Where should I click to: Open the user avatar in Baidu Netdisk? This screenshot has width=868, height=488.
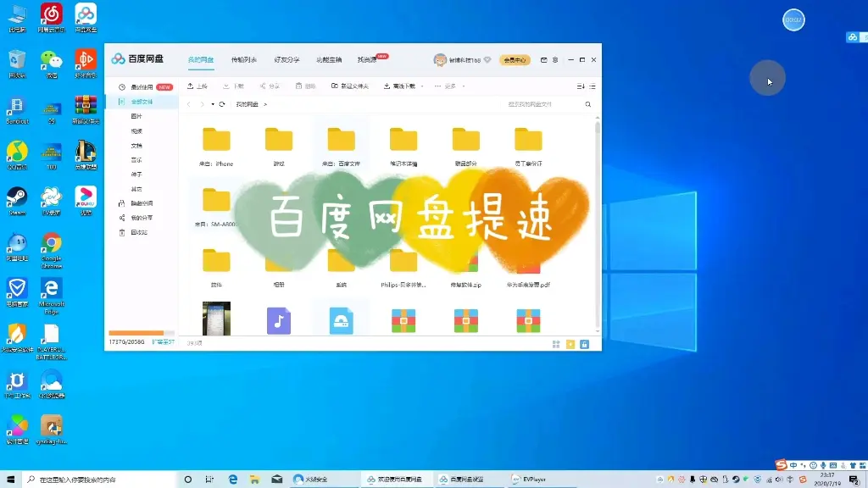click(440, 60)
